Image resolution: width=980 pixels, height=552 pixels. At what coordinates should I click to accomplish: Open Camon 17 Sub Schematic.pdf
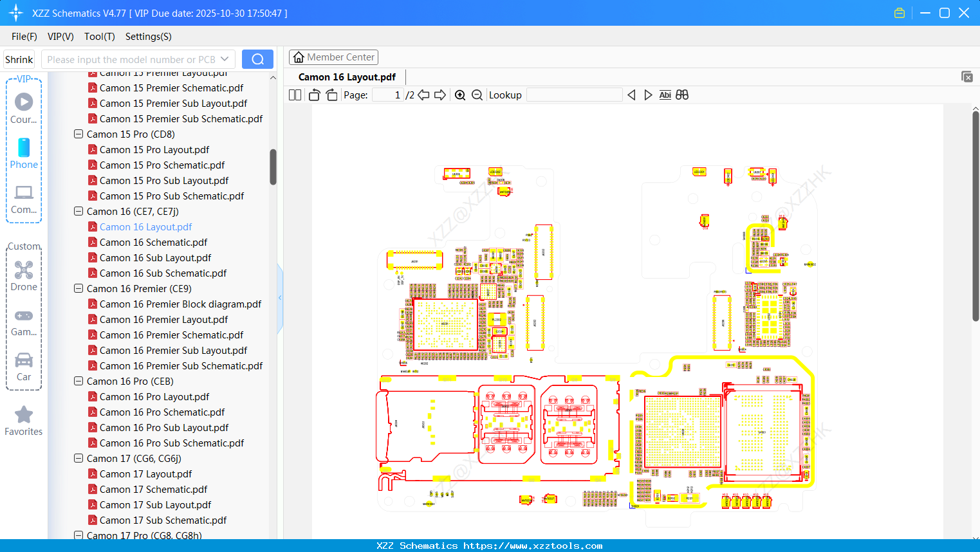click(x=163, y=520)
